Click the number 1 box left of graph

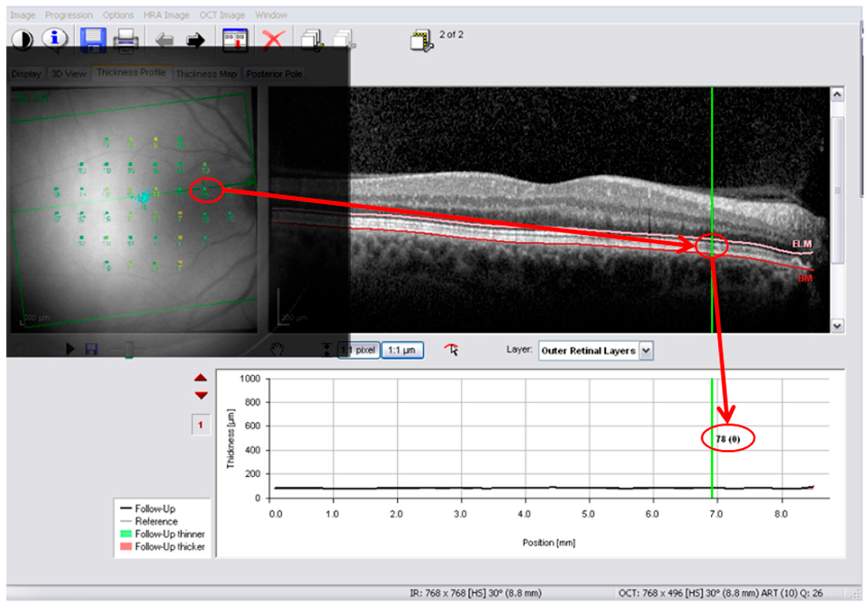tap(200, 425)
